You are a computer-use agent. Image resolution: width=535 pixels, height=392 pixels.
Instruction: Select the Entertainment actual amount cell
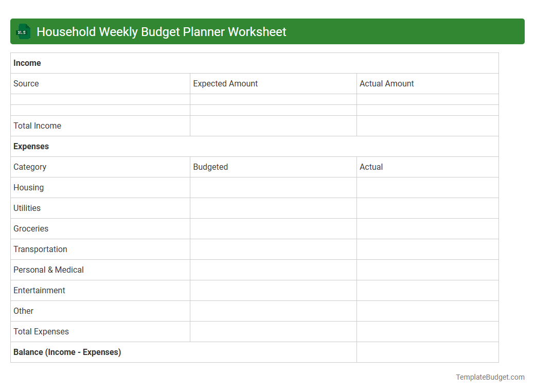coord(427,290)
